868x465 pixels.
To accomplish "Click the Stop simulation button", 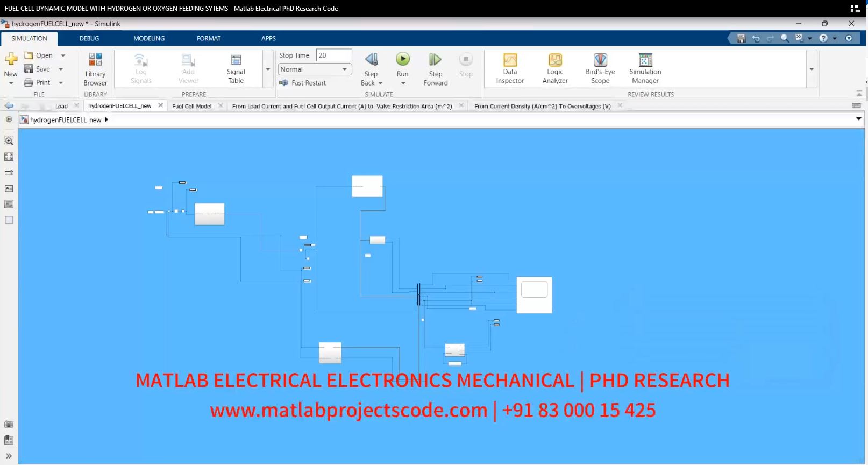I will [466, 65].
